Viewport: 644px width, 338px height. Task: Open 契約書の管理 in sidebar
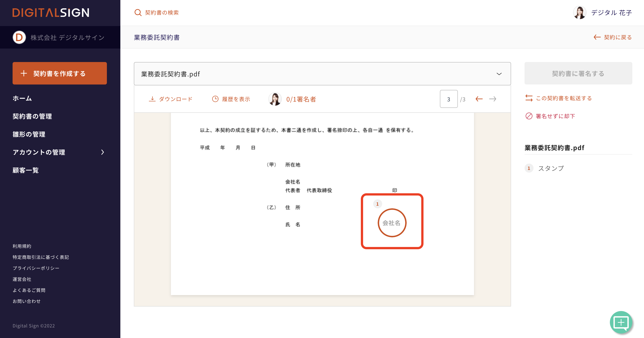pos(32,116)
